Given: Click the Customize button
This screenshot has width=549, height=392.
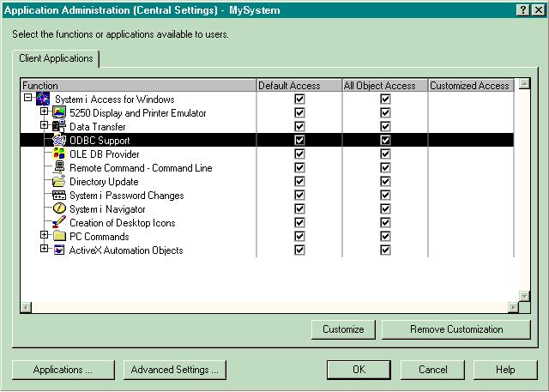Looking at the screenshot, I should [343, 329].
